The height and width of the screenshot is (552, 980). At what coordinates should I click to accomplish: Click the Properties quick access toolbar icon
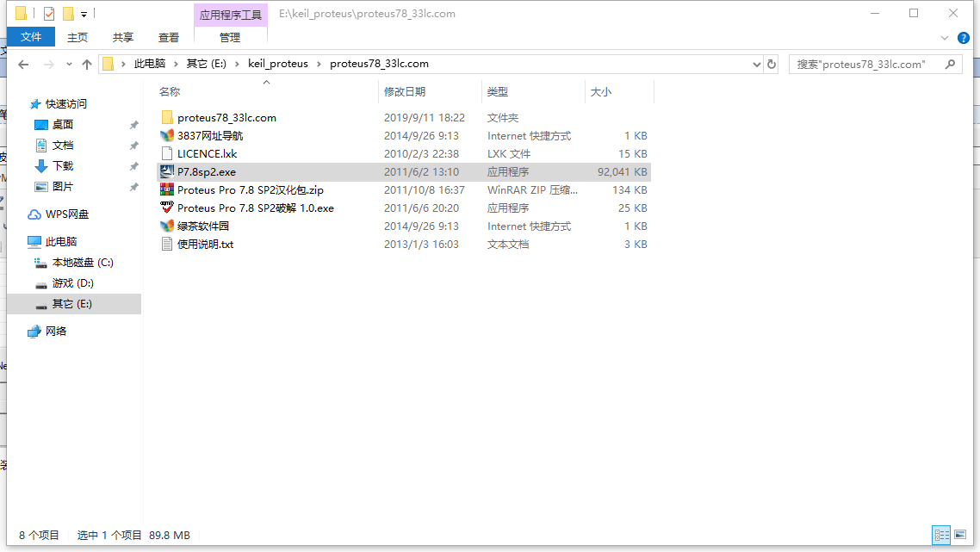(x=49, y=13)
